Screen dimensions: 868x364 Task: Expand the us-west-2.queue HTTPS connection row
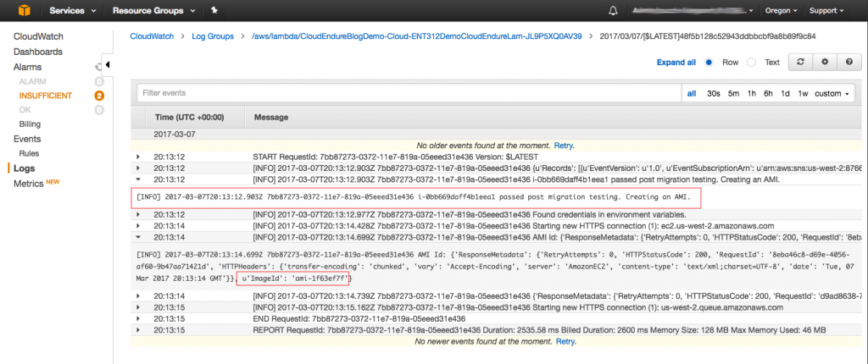pos(138,307)
